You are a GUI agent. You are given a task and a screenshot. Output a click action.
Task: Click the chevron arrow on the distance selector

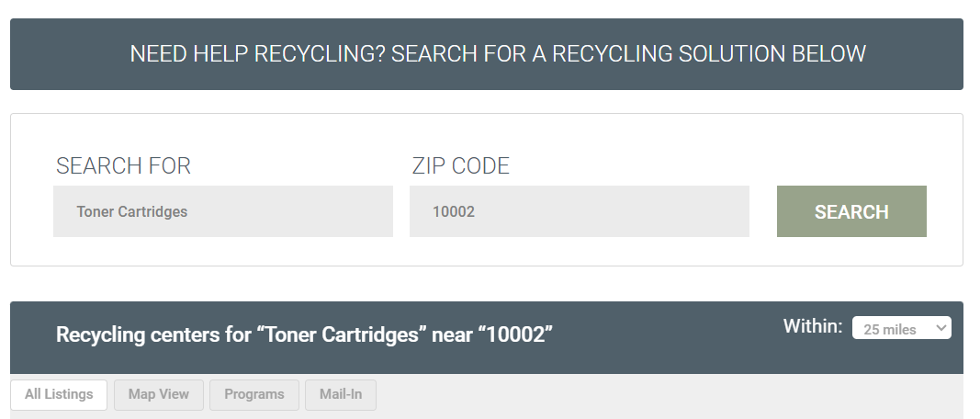coord(940,328)
